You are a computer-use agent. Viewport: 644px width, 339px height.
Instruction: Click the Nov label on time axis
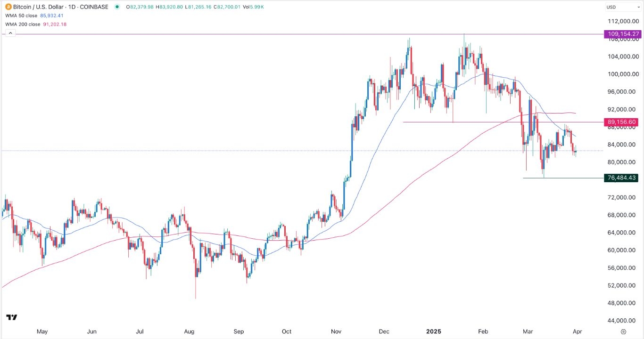point(336,331)
